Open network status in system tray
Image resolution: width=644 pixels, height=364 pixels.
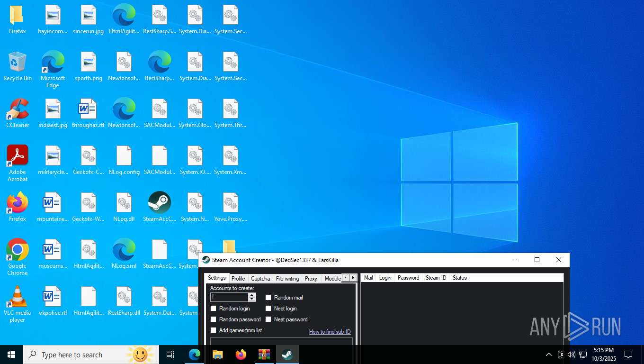[583, 355]
